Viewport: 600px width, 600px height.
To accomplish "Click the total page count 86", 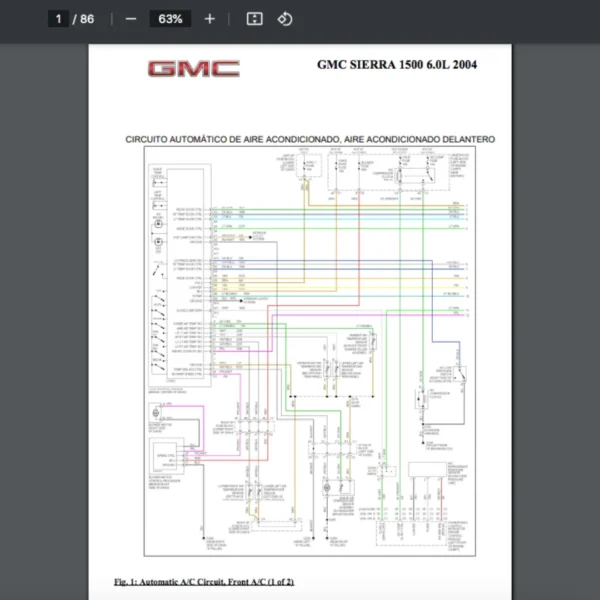I will pyautogui.click(x=87, y=19).
